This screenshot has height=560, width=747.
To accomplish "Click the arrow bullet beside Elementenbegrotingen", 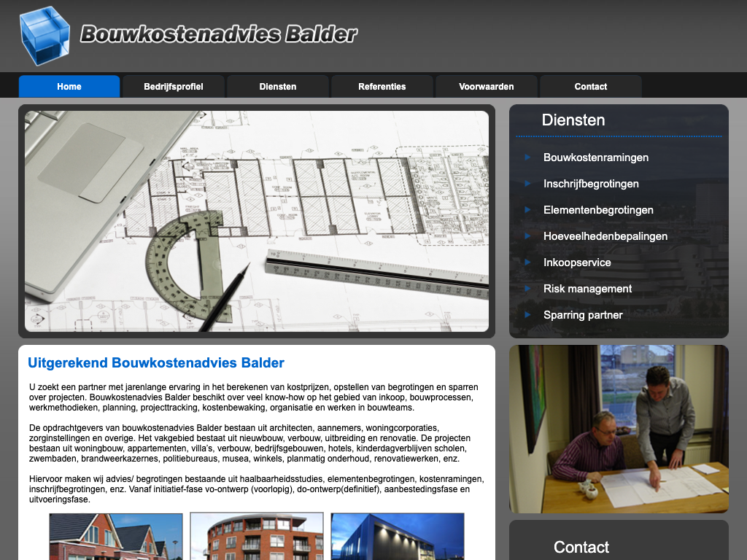I will (x=527, y=210).
